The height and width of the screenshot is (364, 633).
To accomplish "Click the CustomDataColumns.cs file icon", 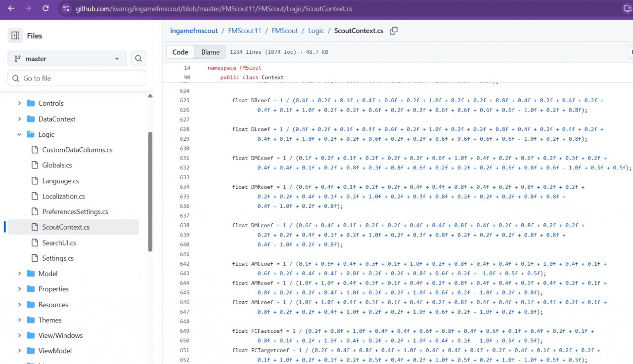I will 35,150.
